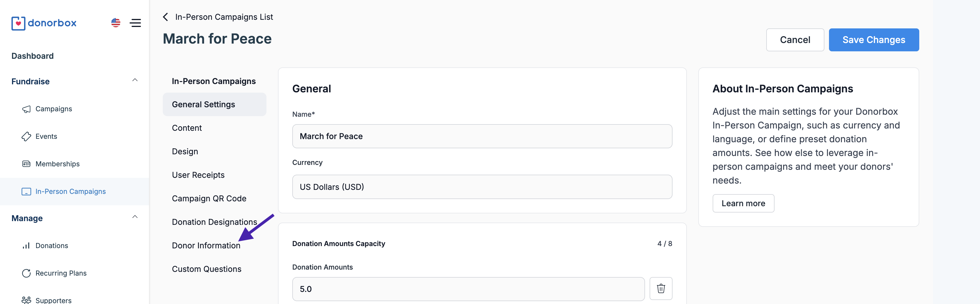
Task: Collapse the Fundraise section
Action: (135, 80)
